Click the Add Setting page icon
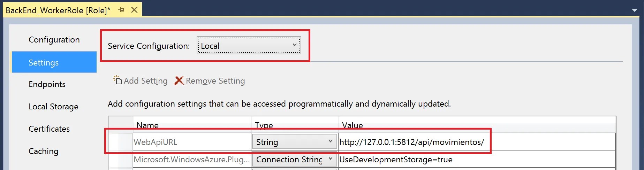644x170 pixels. [118, 80]
